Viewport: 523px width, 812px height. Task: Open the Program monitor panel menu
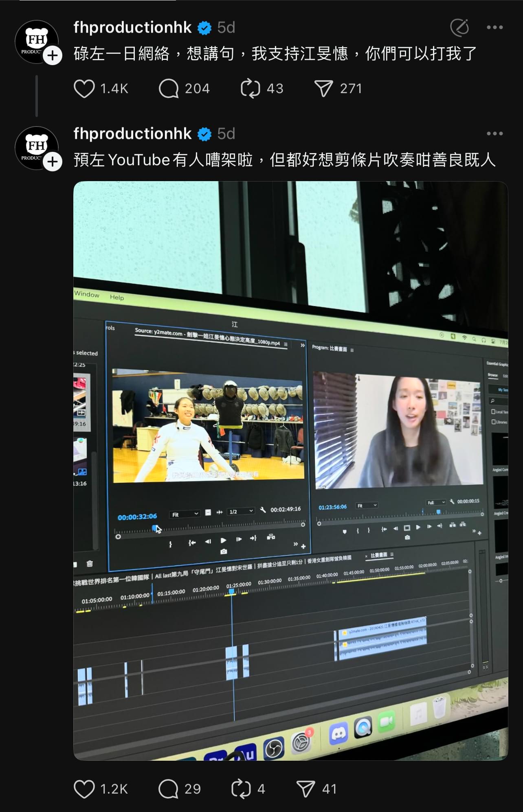click(352, 350)
